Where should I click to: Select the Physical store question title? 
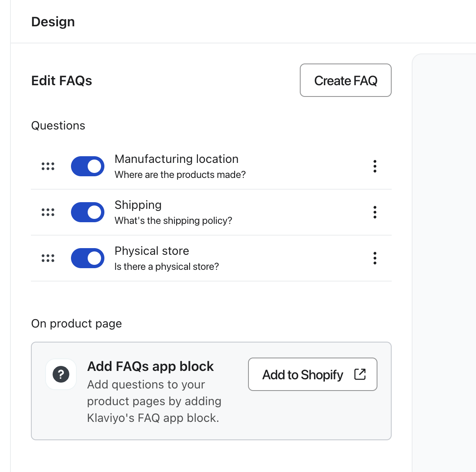pos(152,251)
